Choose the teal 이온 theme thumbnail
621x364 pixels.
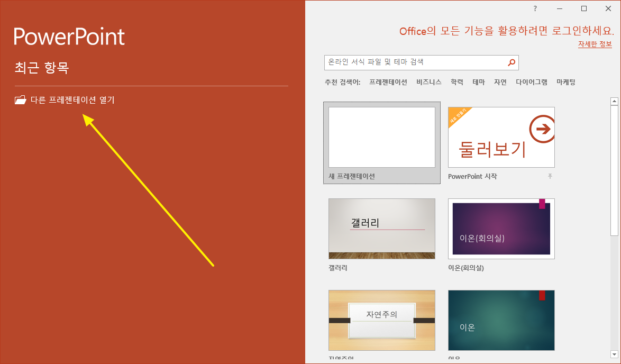[501, 320]
